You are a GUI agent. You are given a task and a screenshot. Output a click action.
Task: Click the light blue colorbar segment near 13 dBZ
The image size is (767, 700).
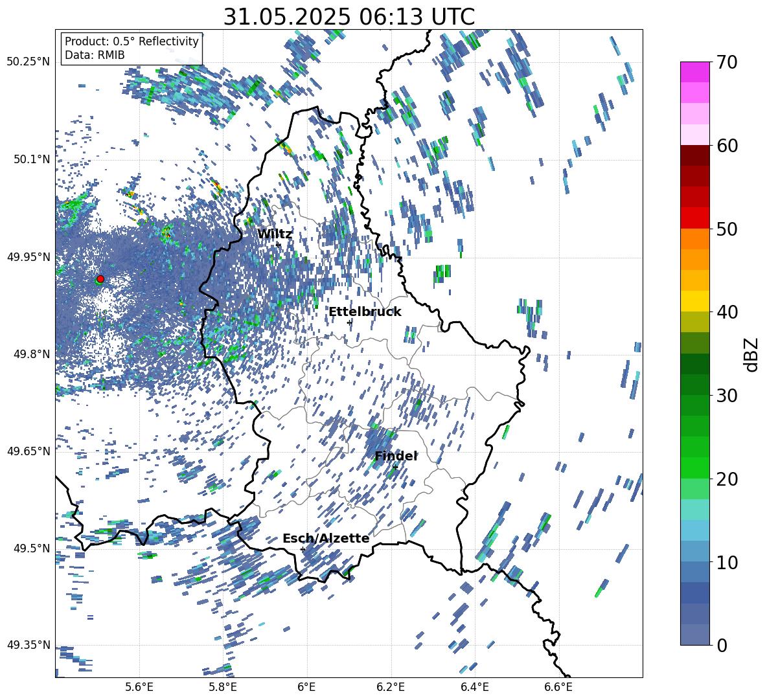click(694, 530)
